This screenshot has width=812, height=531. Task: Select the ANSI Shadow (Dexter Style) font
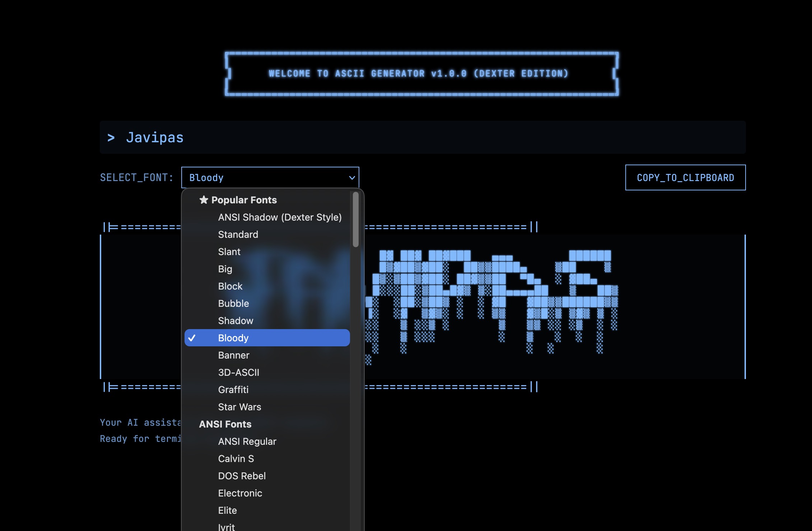click(280, 217)
